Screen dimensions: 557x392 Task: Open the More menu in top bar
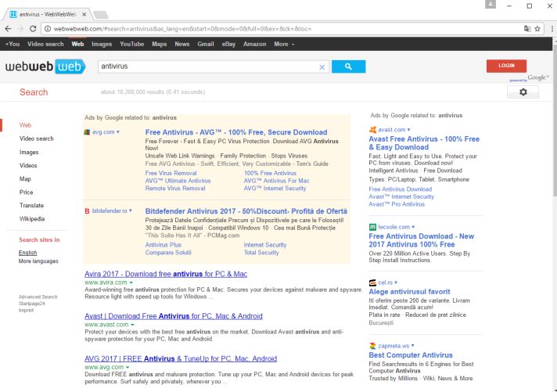point(284,44)
